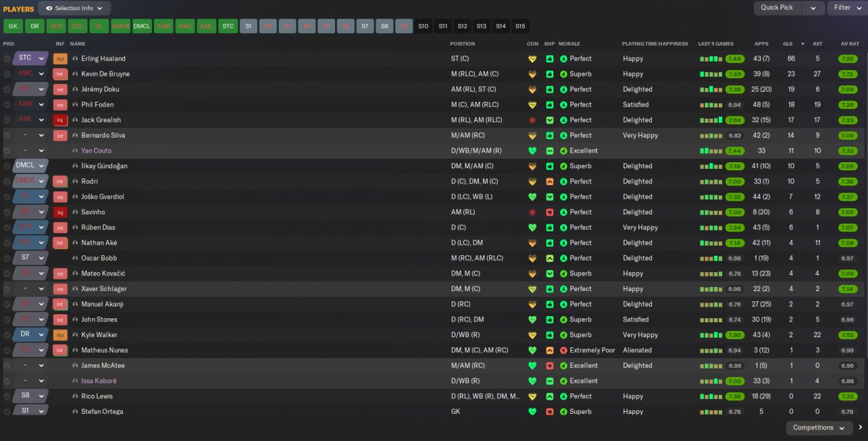
Task: Click the eye icon in Selection Info
Action: tap(49, 8)
